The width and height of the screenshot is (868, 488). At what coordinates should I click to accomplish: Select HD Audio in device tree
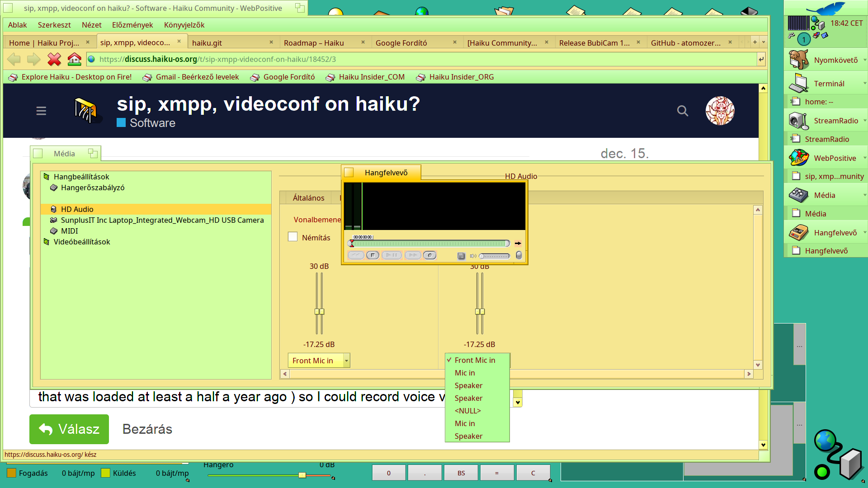[77, 209]
